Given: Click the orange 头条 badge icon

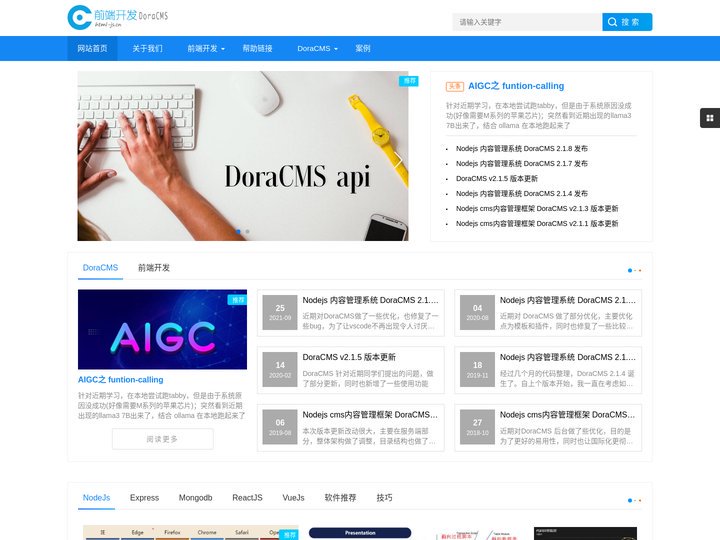Looking at the screenshot, I should [455, 86].
